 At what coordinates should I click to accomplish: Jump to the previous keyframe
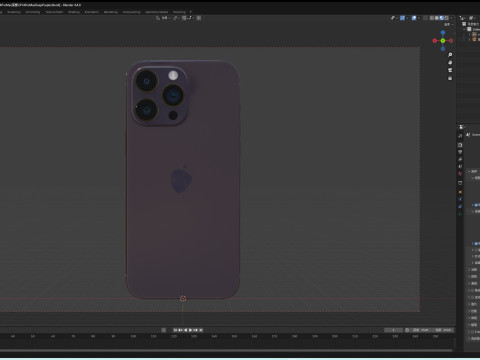click(180, 330)
